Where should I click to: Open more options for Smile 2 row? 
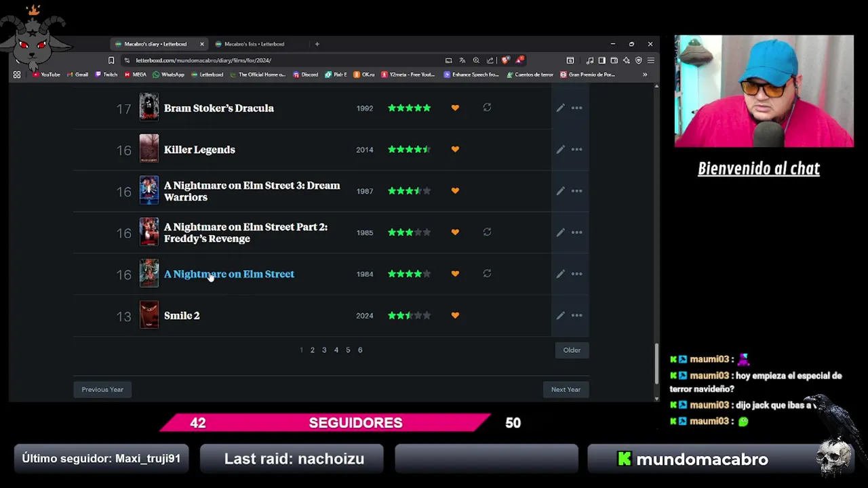[576, 315]
